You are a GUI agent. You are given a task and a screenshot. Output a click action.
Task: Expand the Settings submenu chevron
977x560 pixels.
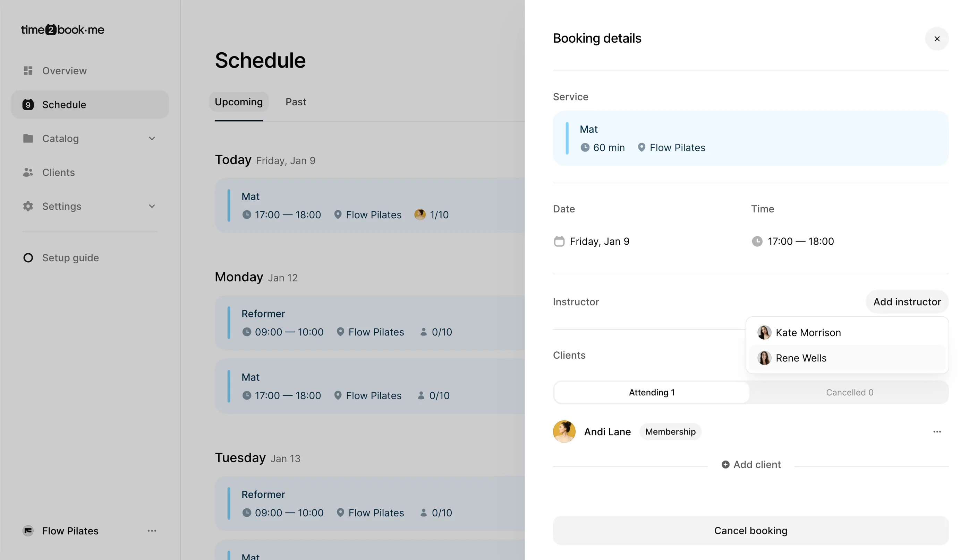[152, 206]
